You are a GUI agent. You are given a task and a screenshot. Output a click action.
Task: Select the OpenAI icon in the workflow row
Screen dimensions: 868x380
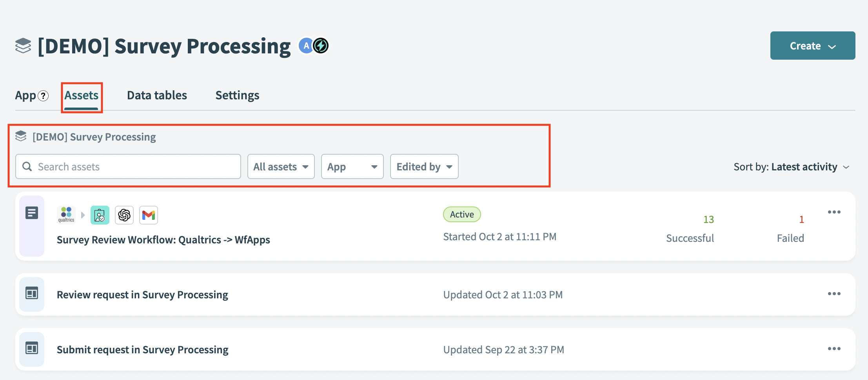click(x=124, y=215)
